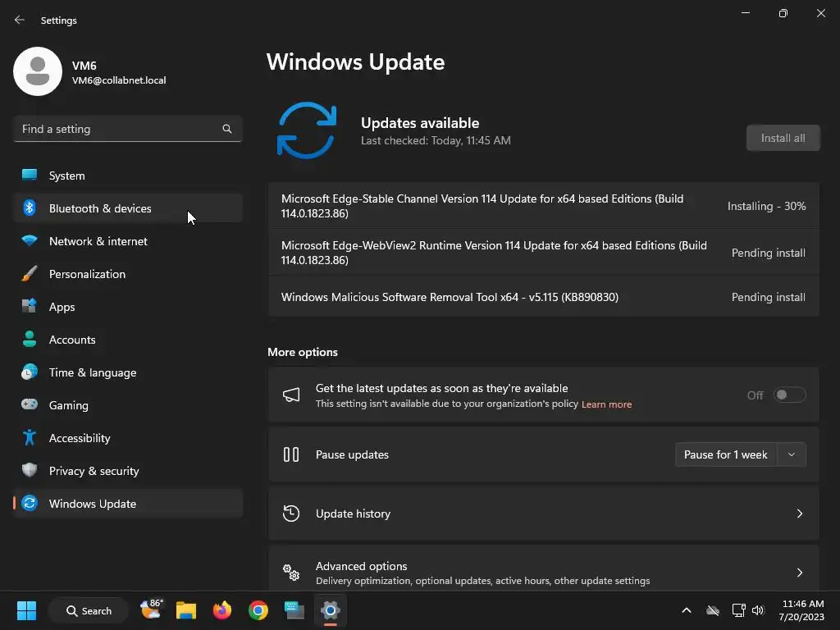
Task: Click the Time & language globe icon
Action: pos(30,372)
